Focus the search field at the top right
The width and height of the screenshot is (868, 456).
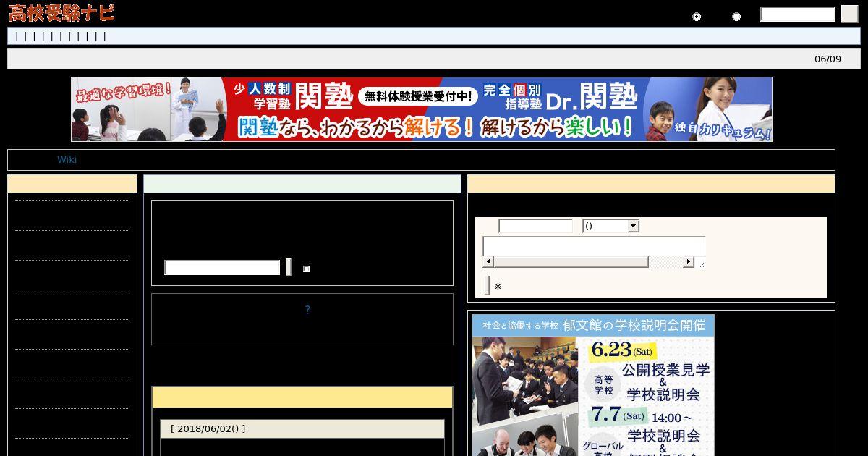(x=798, y=14)
